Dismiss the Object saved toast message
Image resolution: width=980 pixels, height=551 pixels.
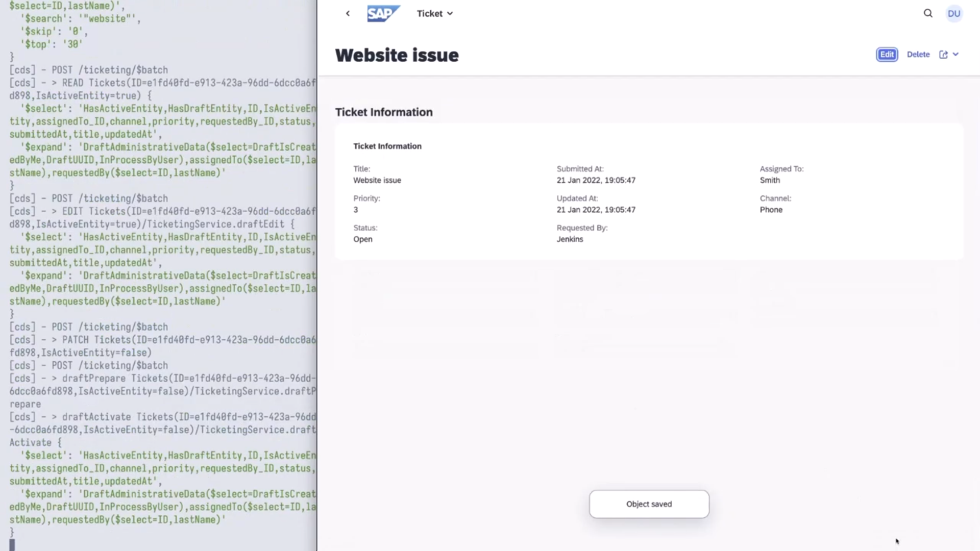(x=649, y=504)
